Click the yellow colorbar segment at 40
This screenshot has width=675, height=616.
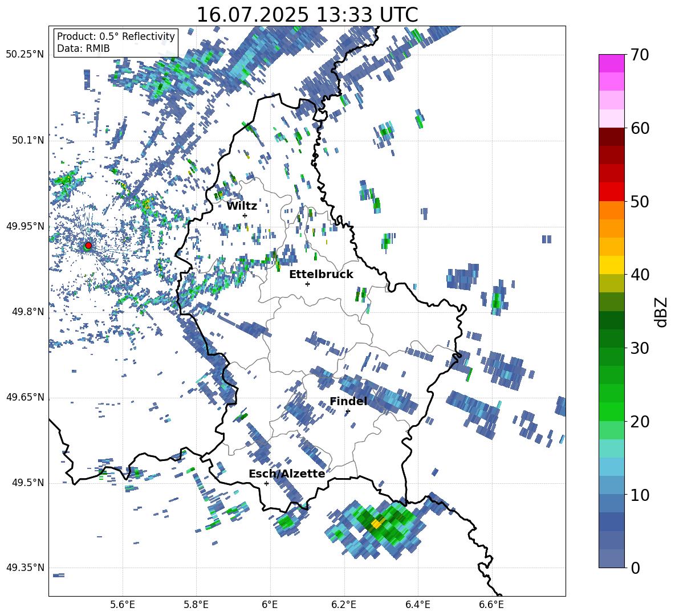pyautogui.click(x=611, y=265)
